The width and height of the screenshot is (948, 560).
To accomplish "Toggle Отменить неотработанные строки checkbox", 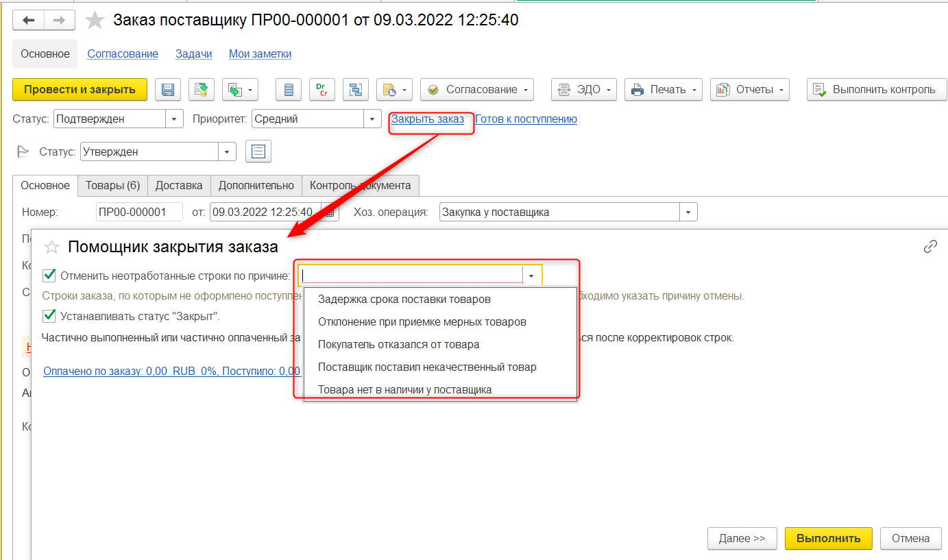I will pyautogui.click(x=49, y=276).
